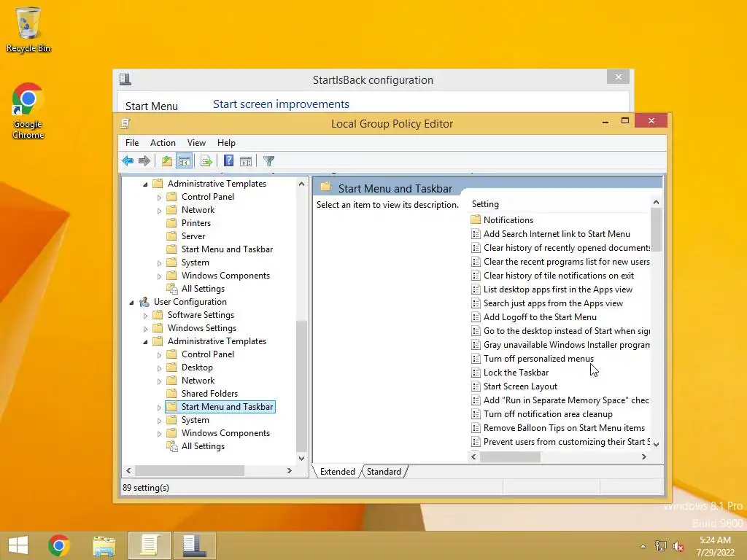The height and width of the screenshot is (560, 747).
Task: Open Help via the blue question mark icon
Action: pyautogui.click(x=228, y=161)
